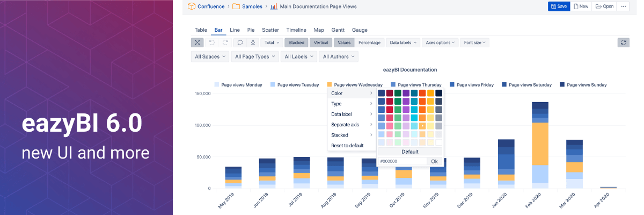
Task: Click the three-dots more options button
Action: 623,6
